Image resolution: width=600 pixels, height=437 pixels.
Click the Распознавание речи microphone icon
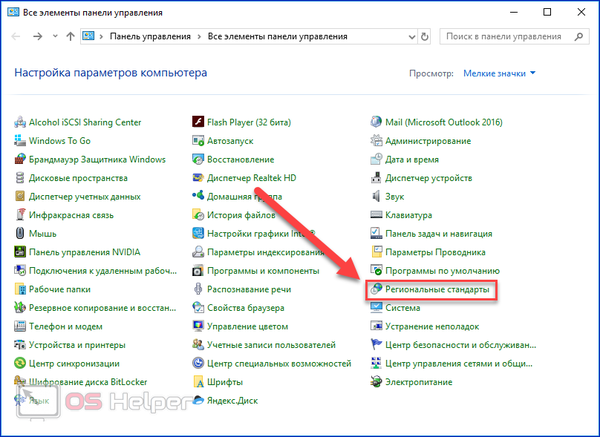tap(198, 289)
